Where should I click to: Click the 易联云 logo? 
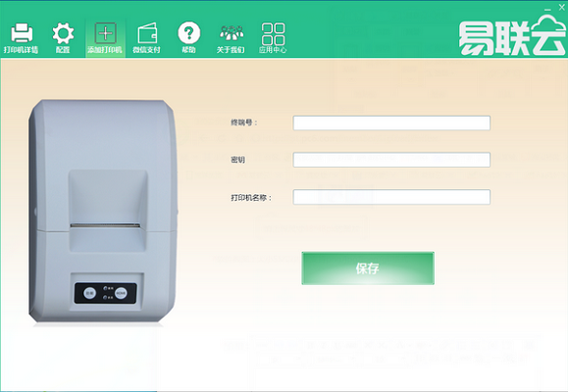[x=511, y=36]
